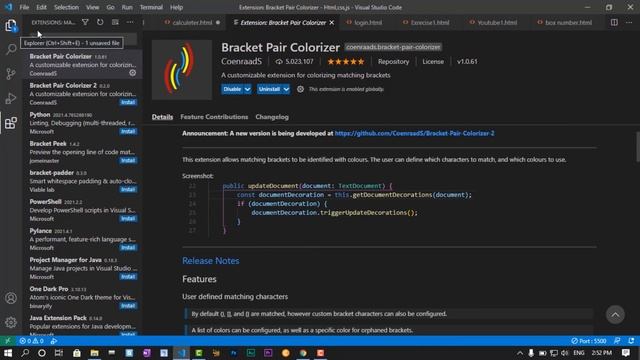
Task: Open the Search view in activity bar
Action: (11, 49)
